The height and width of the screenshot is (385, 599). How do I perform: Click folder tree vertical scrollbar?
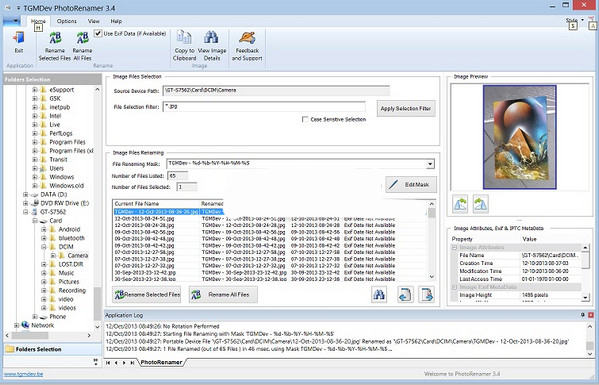(x=97, y=209)
